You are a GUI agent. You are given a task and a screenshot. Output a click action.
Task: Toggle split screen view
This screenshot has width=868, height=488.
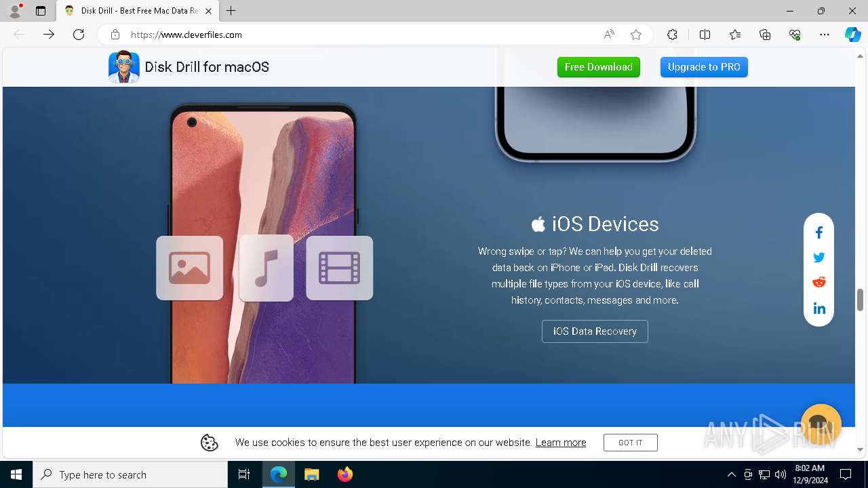(705, 35)
